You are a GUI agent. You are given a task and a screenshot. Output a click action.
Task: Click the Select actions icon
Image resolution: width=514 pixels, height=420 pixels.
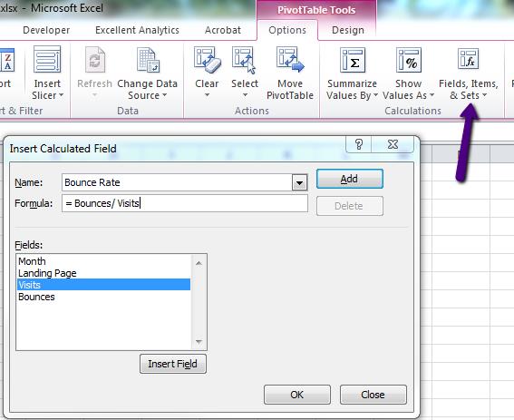tap(244, 60)
